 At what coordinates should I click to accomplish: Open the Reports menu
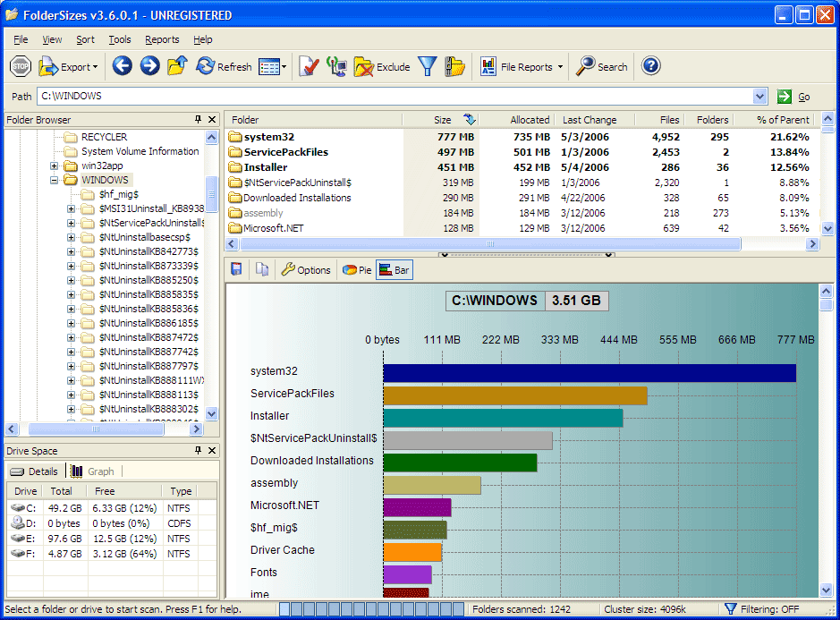[x=162, y=39]
